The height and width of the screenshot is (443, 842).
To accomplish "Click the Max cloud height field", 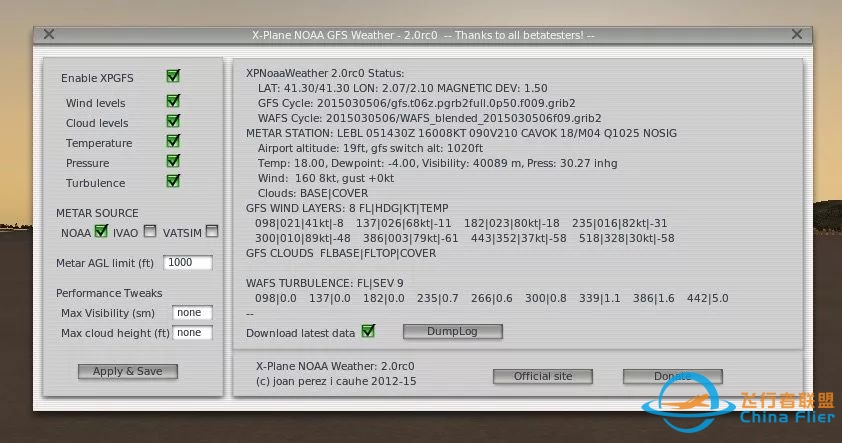I will [192, 333].
